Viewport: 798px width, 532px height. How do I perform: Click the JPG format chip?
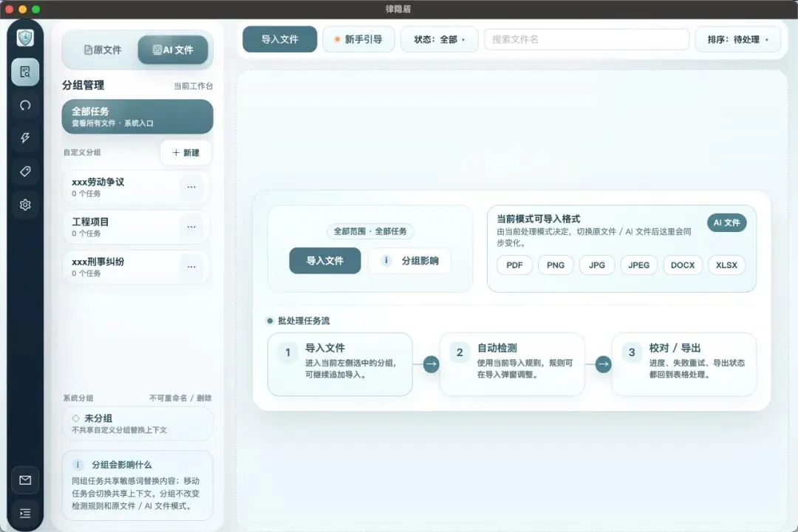[x=596, y=265]
